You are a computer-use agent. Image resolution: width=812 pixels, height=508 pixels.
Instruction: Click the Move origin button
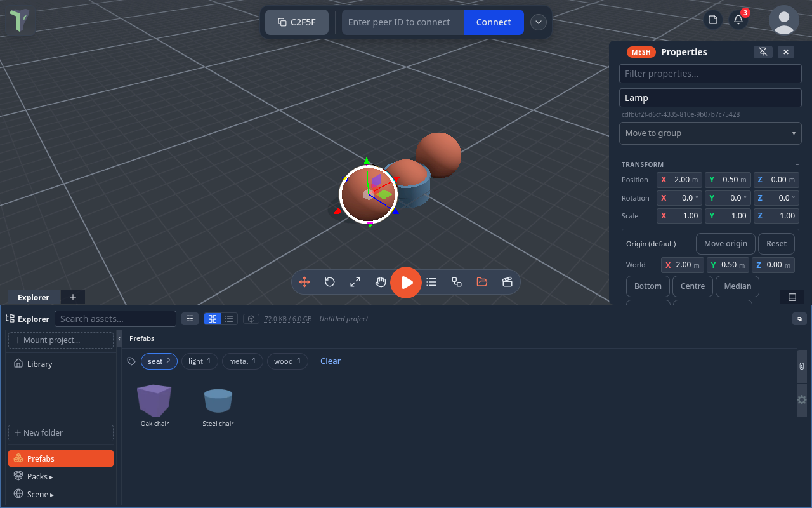726,244
